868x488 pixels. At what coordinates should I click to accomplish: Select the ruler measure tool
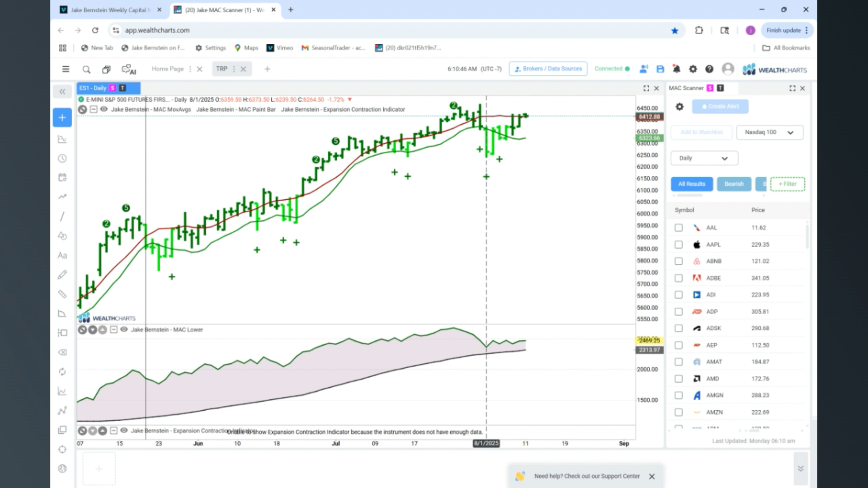[62, 294]
